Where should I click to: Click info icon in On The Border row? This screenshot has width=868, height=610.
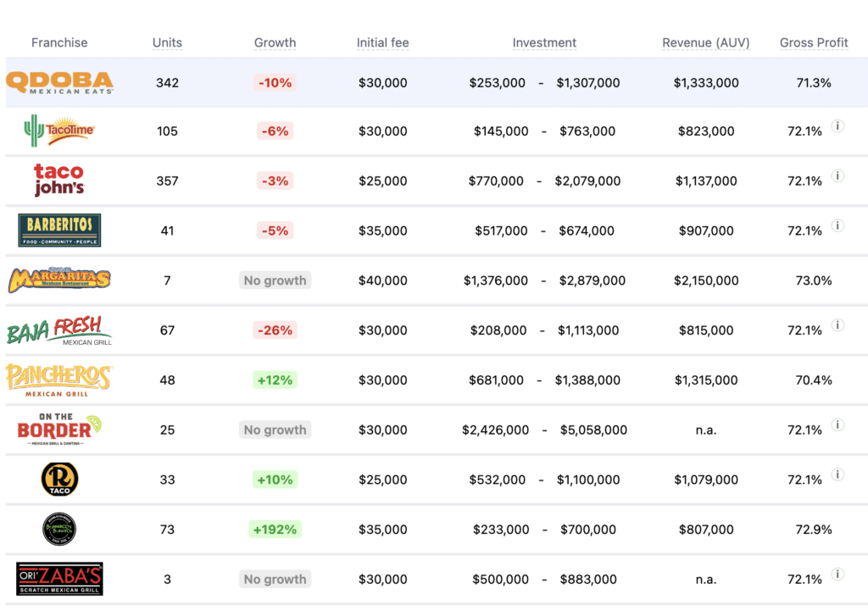pos(838,424)
